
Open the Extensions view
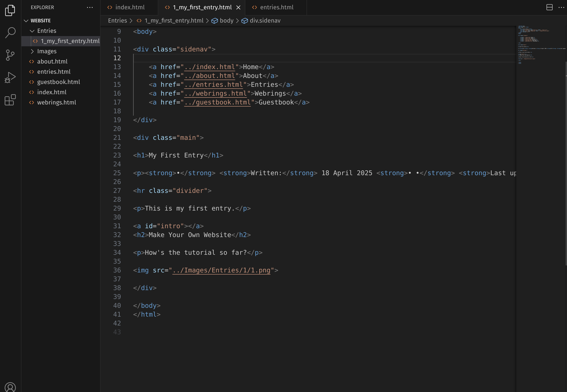pos(10,100)
